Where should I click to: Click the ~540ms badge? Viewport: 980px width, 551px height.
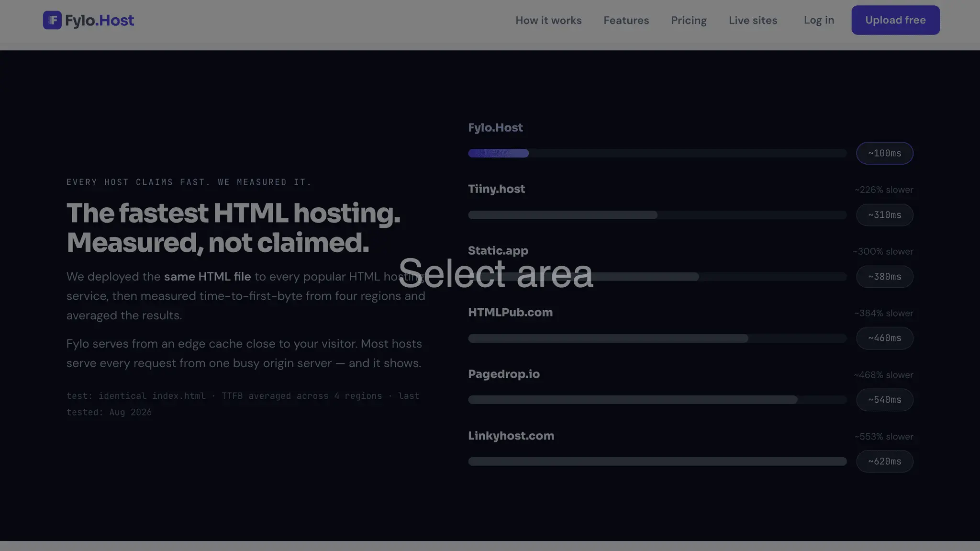885,400
